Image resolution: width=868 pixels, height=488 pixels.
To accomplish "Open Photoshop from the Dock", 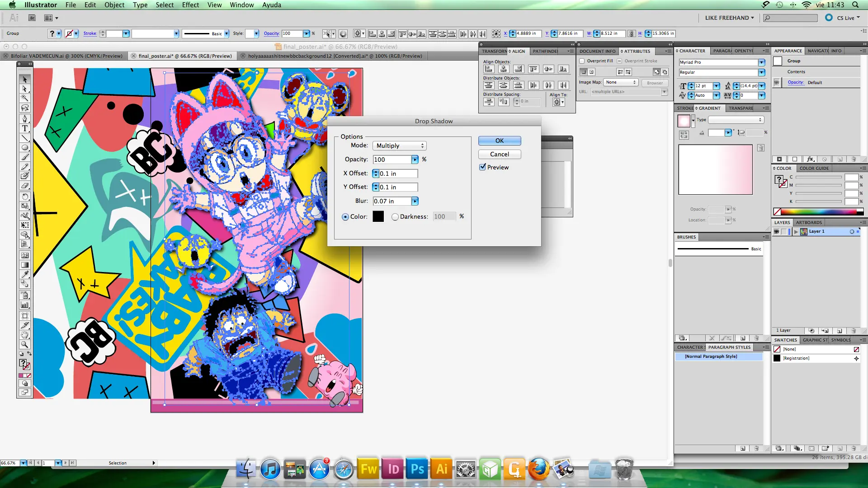I will pyautogui.click(x=417, y=469).
